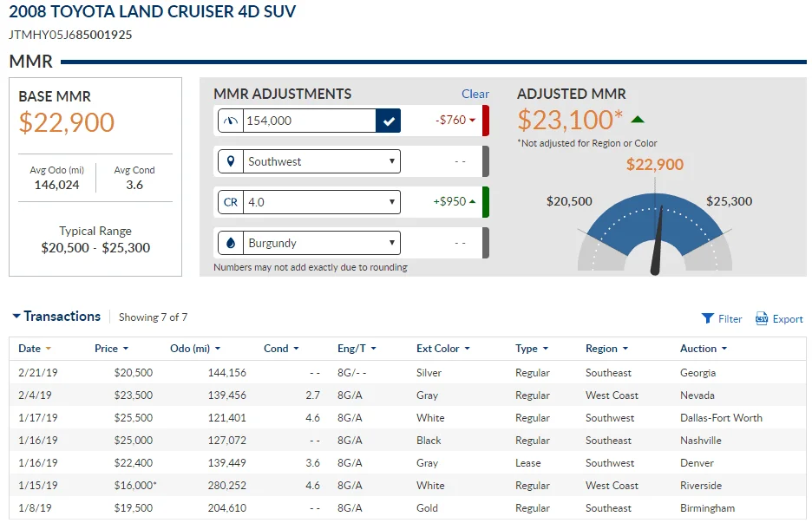The image size is (812, 523).
Task: Click the green adjusted MMR up arrow
Action: coord(638,120)
